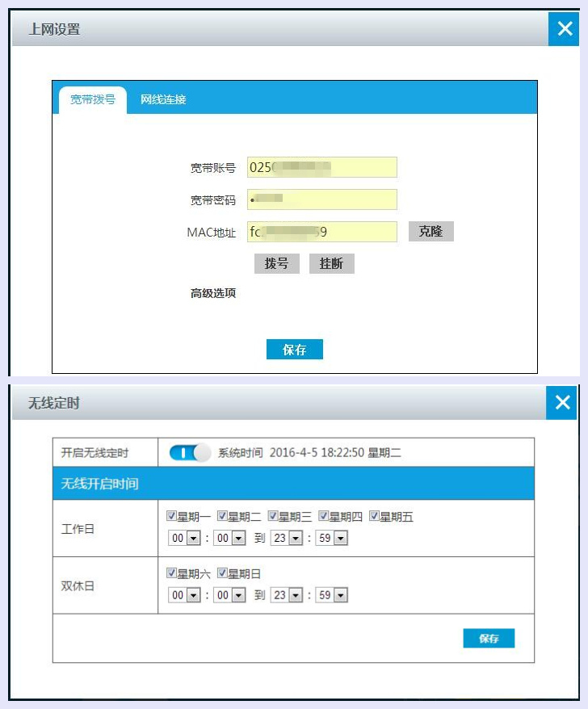588x709 pixels.
Task: Open the 双休日 start minute dropdown
Action: pos(229,595)
